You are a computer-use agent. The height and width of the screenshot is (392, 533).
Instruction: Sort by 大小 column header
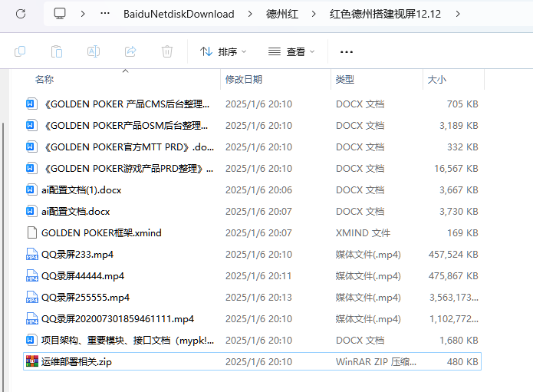tap(437, 80)
